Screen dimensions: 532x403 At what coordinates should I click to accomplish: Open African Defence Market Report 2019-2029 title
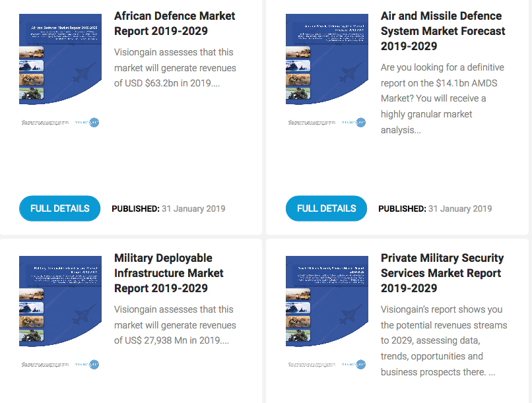174,23
